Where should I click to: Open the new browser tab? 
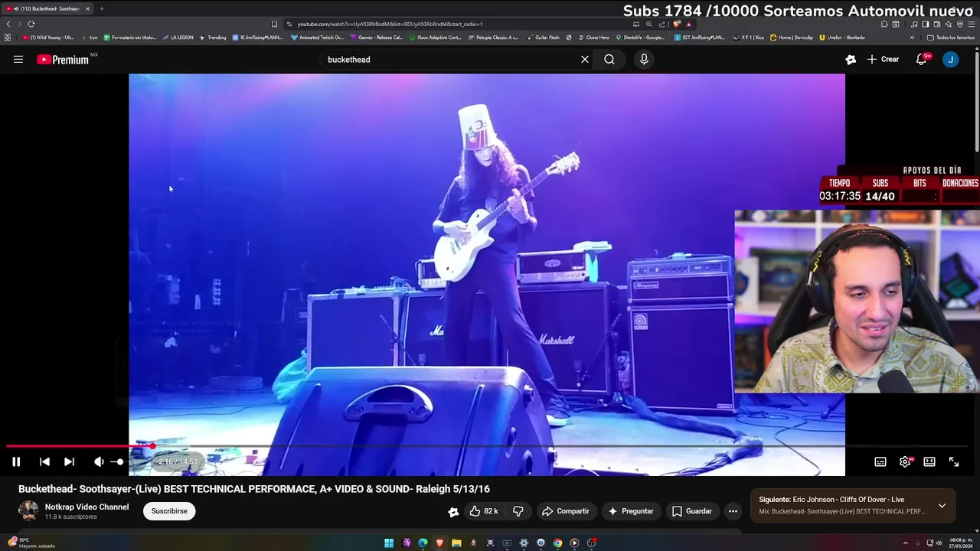coord(101,8)
